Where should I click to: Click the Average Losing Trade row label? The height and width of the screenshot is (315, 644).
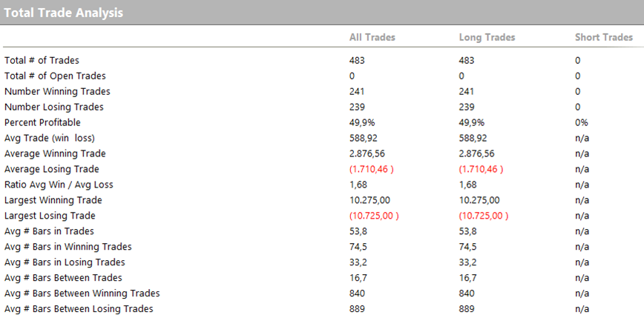click(x=55, y=169)
